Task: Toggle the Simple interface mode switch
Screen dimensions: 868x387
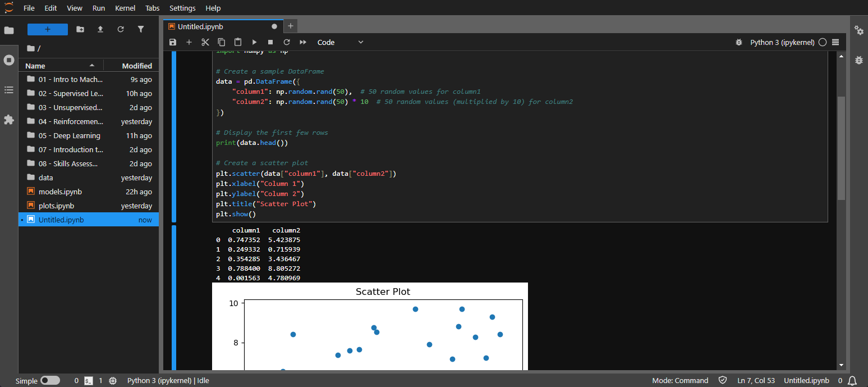Action: 50,380
